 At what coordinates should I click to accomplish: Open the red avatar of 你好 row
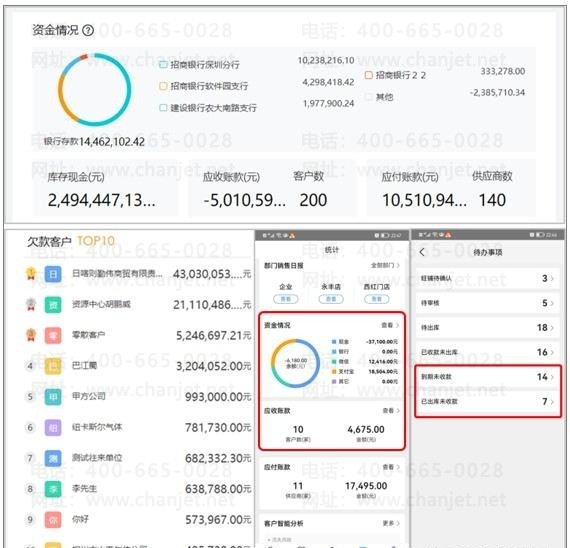tap(53, 520)
